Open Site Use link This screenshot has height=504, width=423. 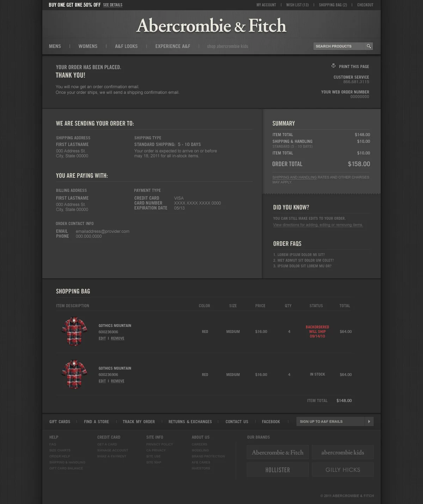(153, 456)
